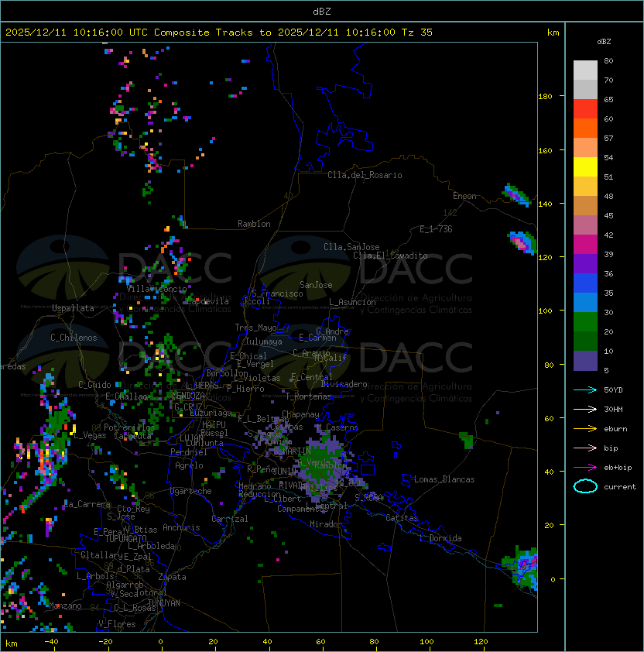Click the 'dBZ' legend heading
The height and width of the screenshot is (652, 644).
tap(604, 42)
